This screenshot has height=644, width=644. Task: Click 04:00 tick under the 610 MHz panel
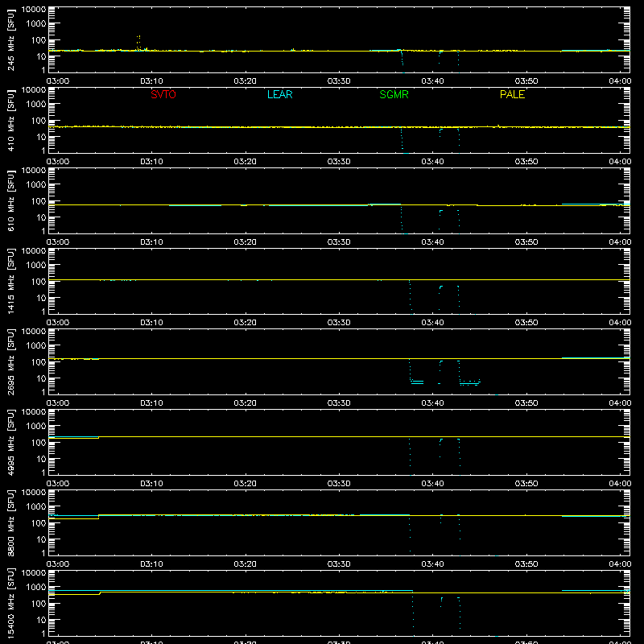tap(620, 242)
